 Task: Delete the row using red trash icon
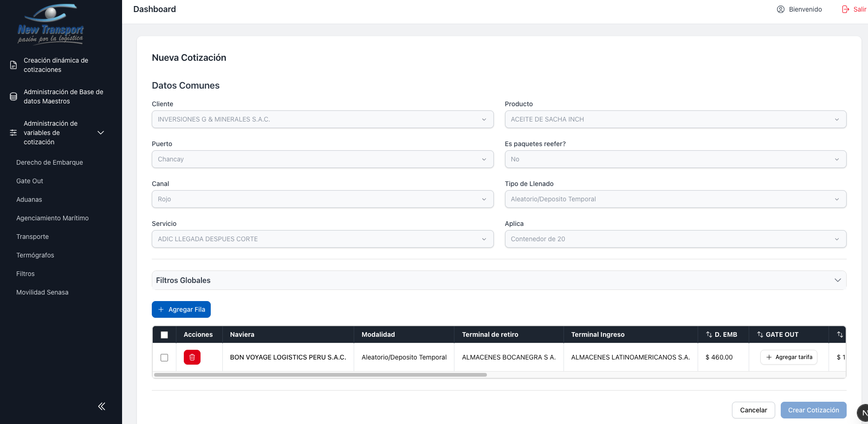tap(192, 357)
